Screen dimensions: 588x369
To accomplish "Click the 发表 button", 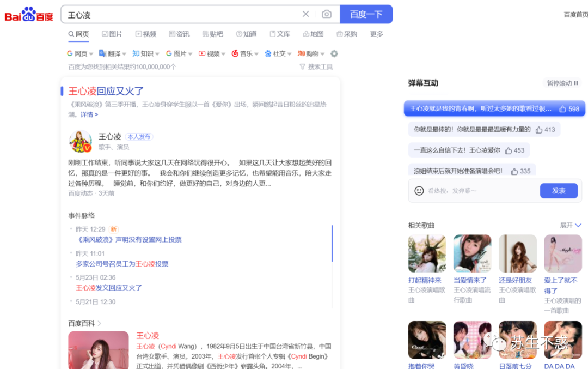I will [x=559, y=191].
